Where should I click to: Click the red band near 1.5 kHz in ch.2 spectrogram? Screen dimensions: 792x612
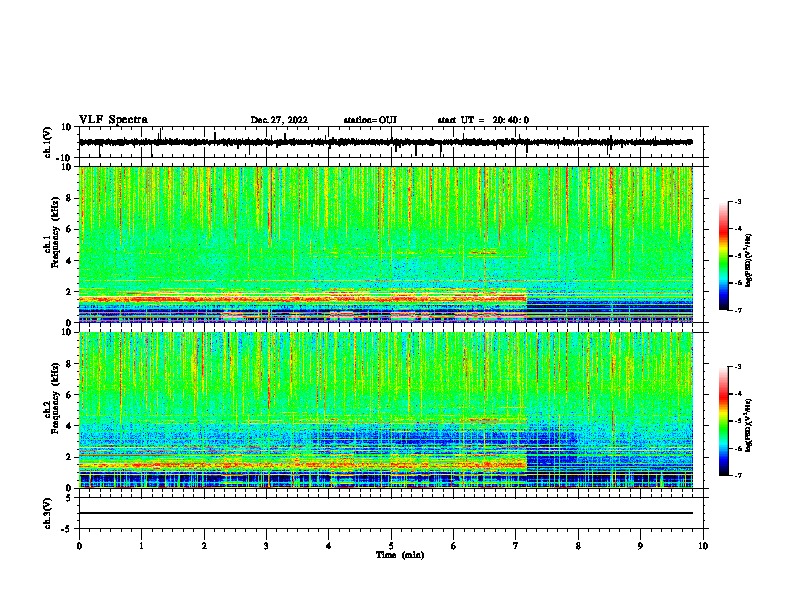tap(303, 465)
